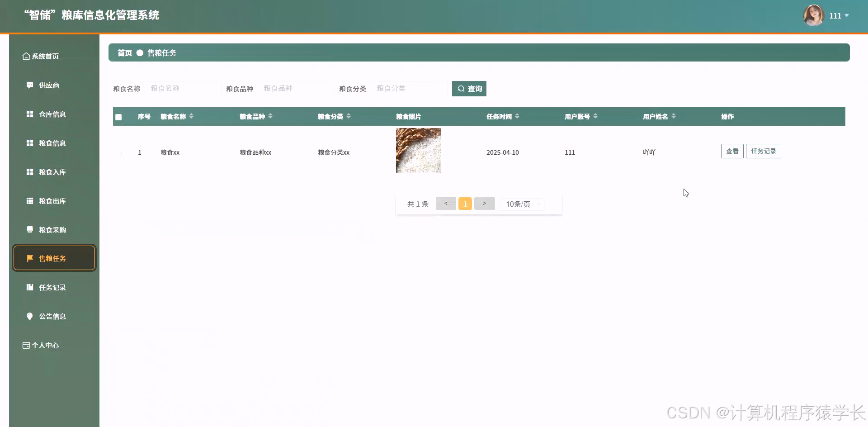
Task: Open the 公告信息 announcements section
Action: pos(52,316)
